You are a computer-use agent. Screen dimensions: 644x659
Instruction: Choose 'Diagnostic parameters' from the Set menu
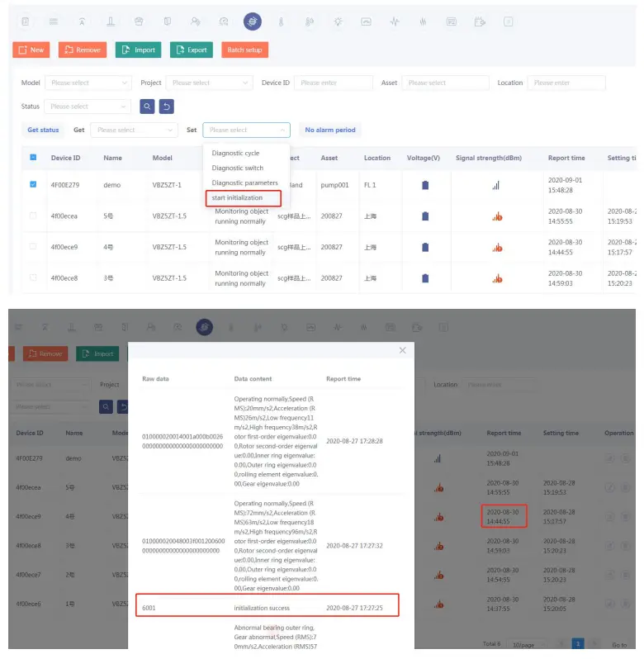coord(244,183)
